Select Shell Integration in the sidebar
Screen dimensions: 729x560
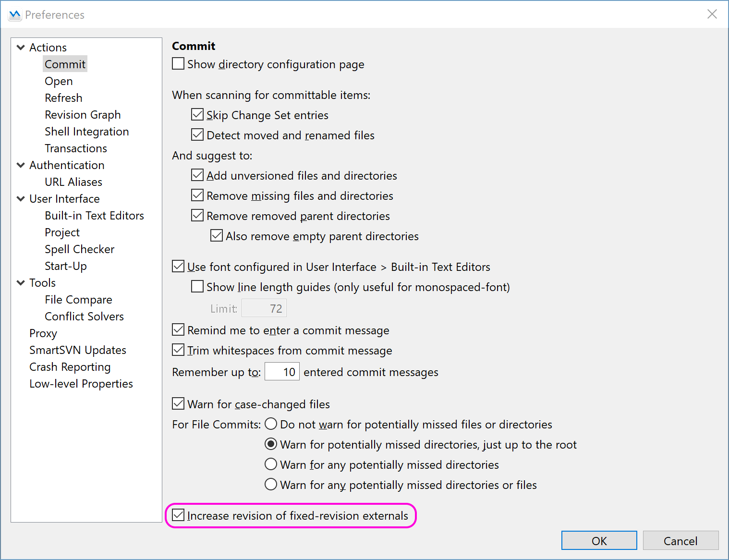(x=86, y=131)
